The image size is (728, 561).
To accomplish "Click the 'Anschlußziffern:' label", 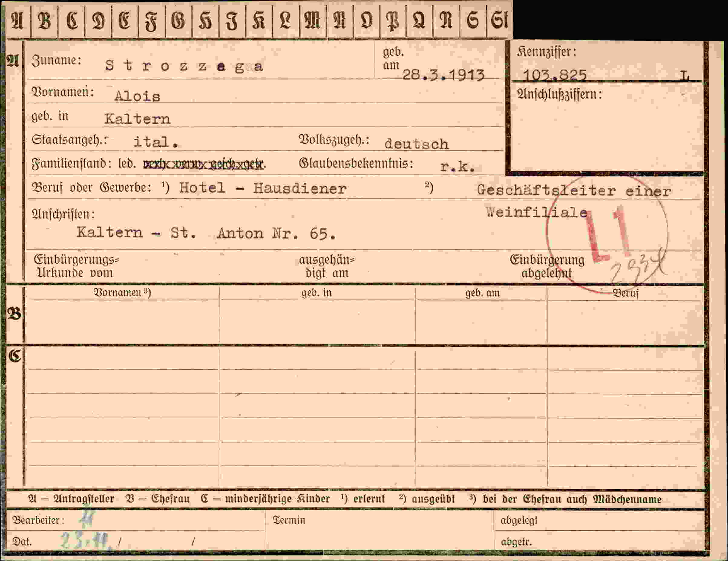I will [x=560, y=95].
